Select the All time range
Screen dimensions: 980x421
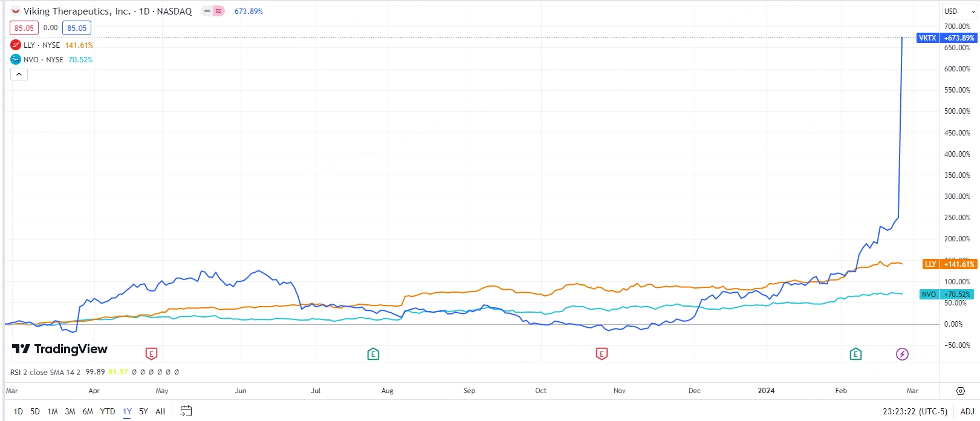click(x=160, y=411)
